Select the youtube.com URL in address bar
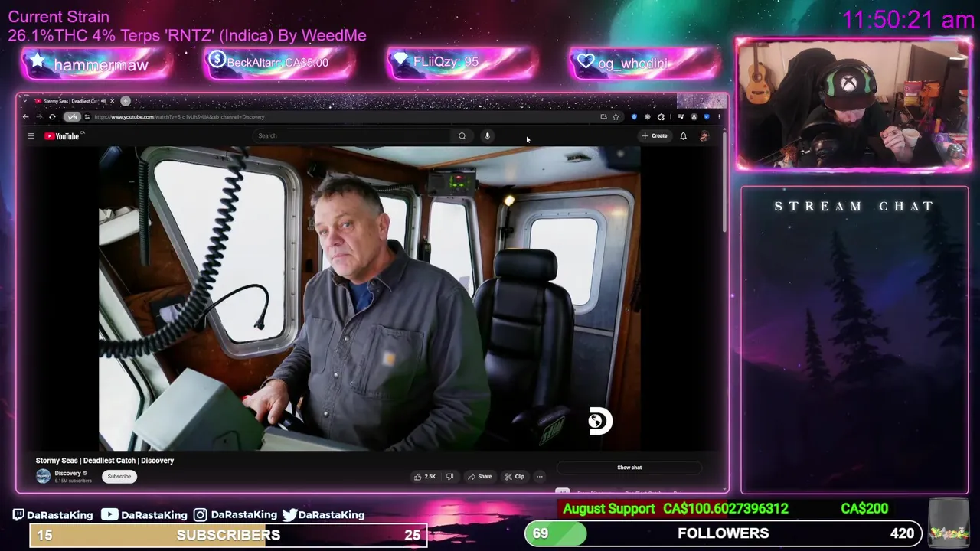 click(180, 117)
